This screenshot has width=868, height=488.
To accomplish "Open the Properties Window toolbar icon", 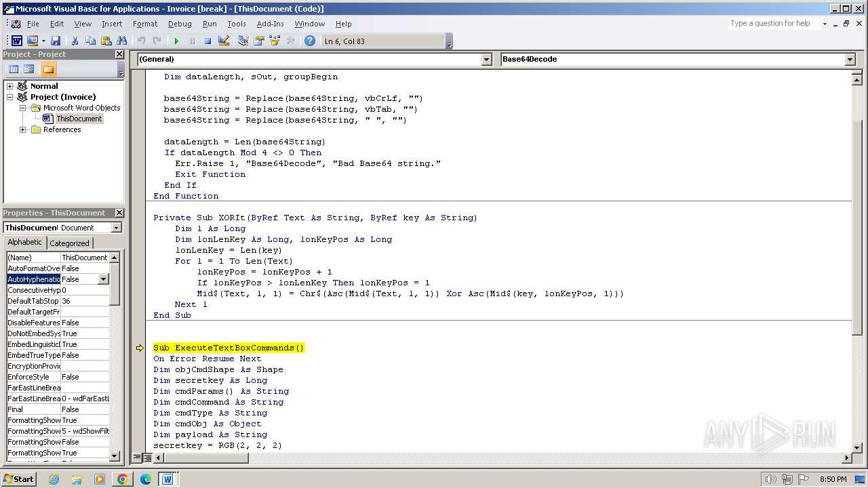I will click(x=258, y=41).
